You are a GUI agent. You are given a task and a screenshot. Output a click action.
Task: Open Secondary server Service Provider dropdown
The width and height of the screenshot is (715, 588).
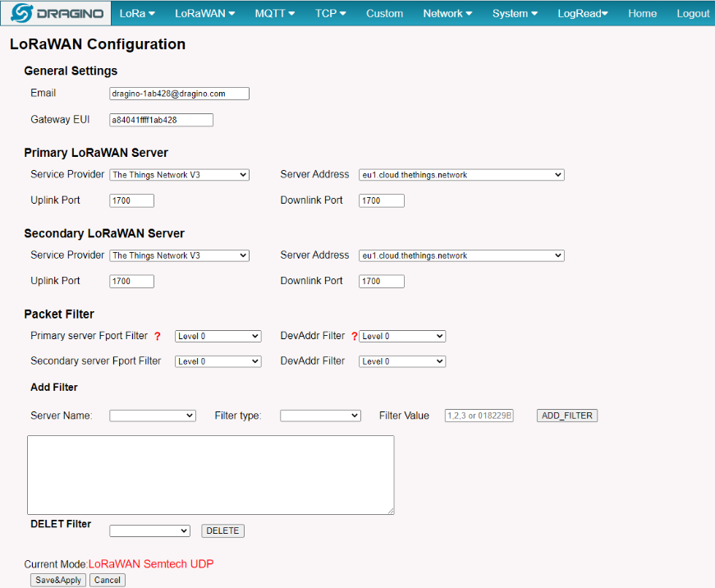pos(179,255)
